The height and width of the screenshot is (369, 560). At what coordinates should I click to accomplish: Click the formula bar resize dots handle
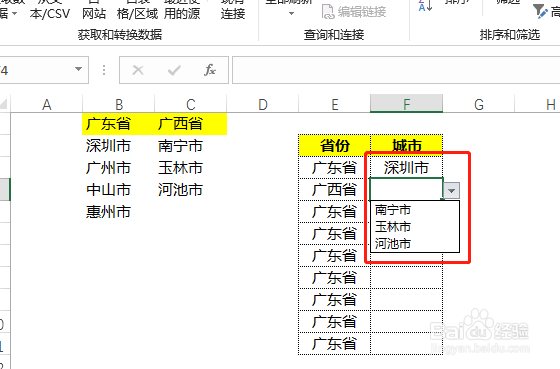tap(104, 70)
